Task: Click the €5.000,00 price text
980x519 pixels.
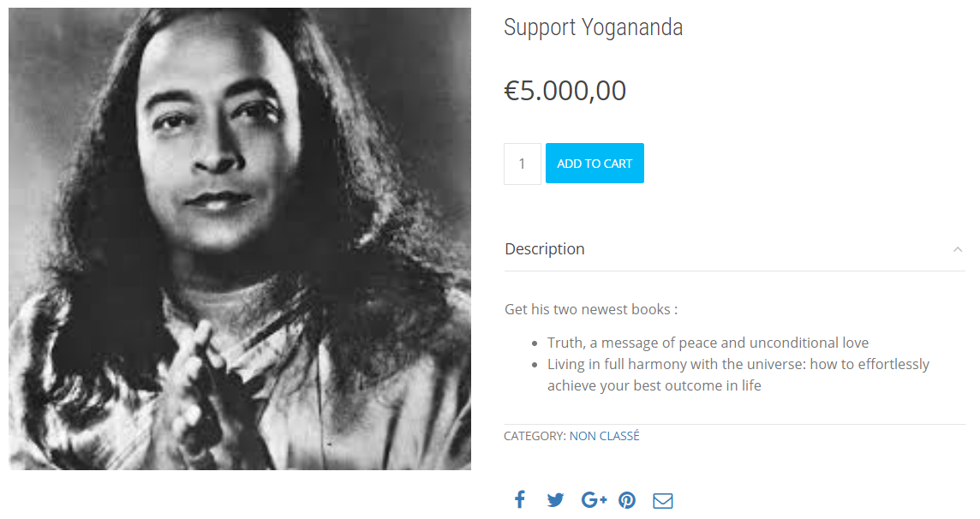Action: 565,91
